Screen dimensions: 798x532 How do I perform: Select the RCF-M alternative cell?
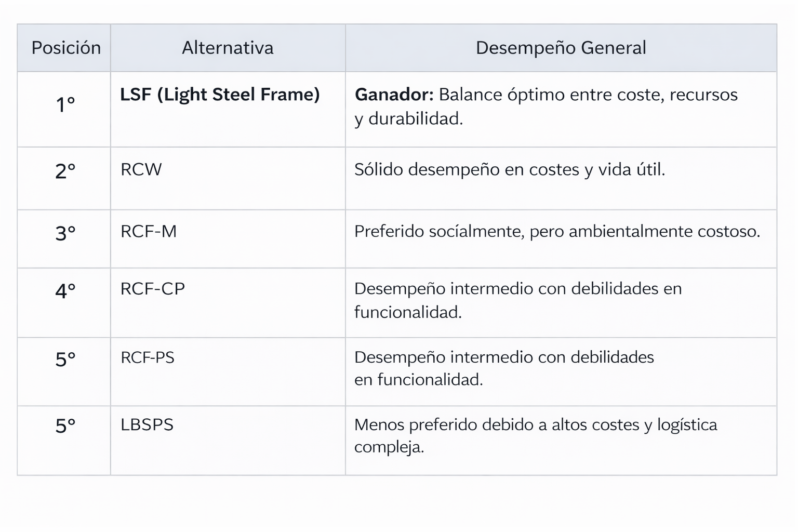[149, 231]
